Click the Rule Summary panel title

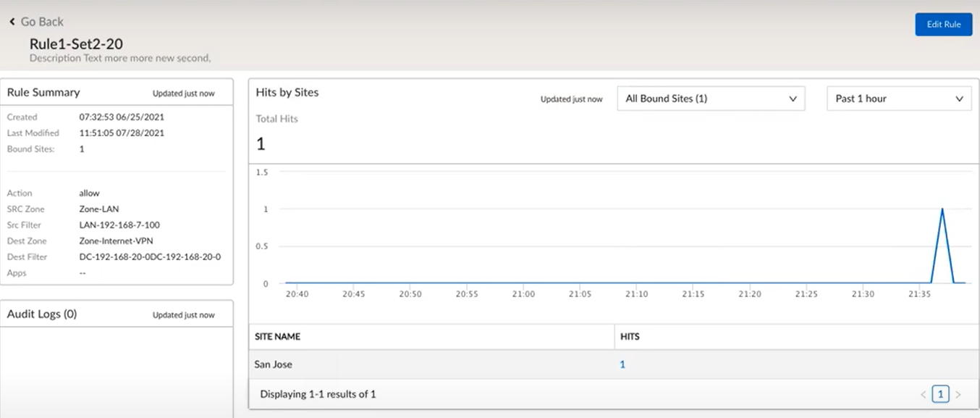[43, 93]
